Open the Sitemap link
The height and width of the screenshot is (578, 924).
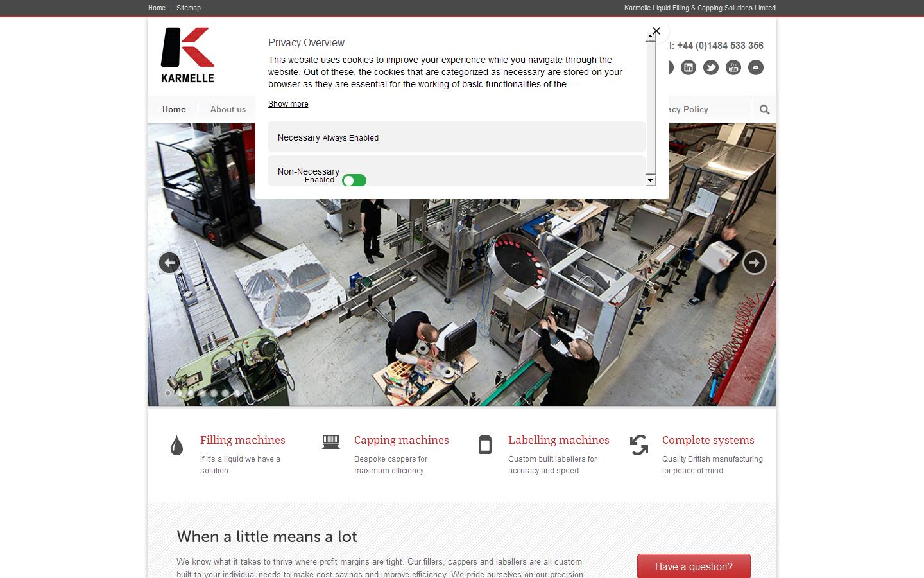188,8
